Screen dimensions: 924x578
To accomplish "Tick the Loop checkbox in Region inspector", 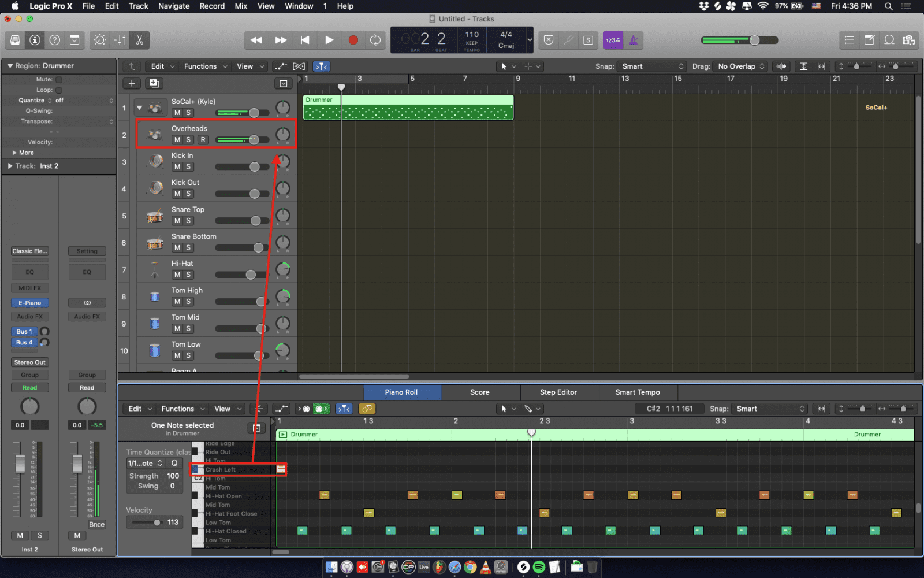I will click(x=59, y=90).
